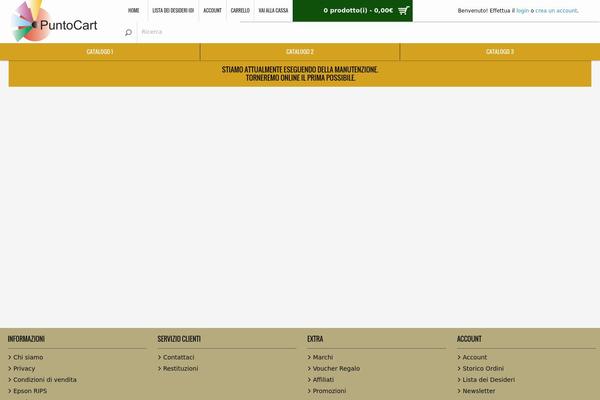Screen dimensions: 600x400
Task: Open the Newsletter link
Action: 479,391
